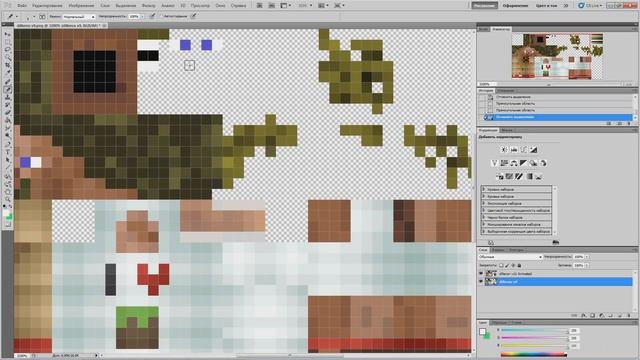Viewport: 640px width, 360px height.
Task: Click the foreground color swatch in Color panel
Action: [x=482, y=331]
